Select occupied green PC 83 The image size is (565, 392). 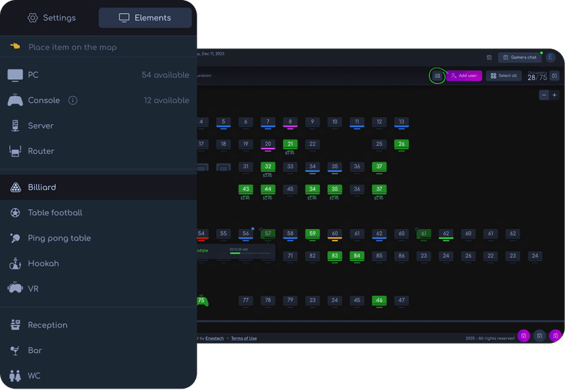click(335, 256)
